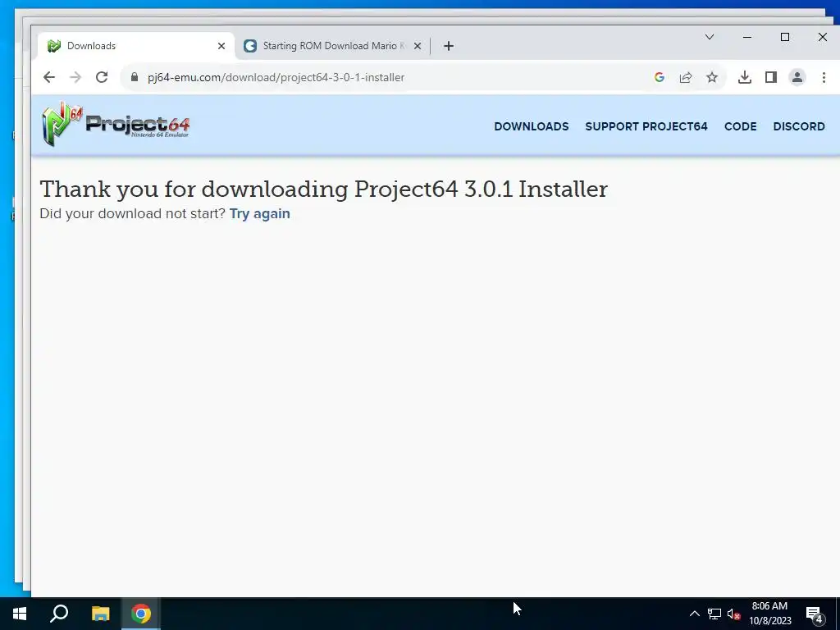Open network status tray icon
The height and width of the screenshot is (630, 840).
pos(714,614)
